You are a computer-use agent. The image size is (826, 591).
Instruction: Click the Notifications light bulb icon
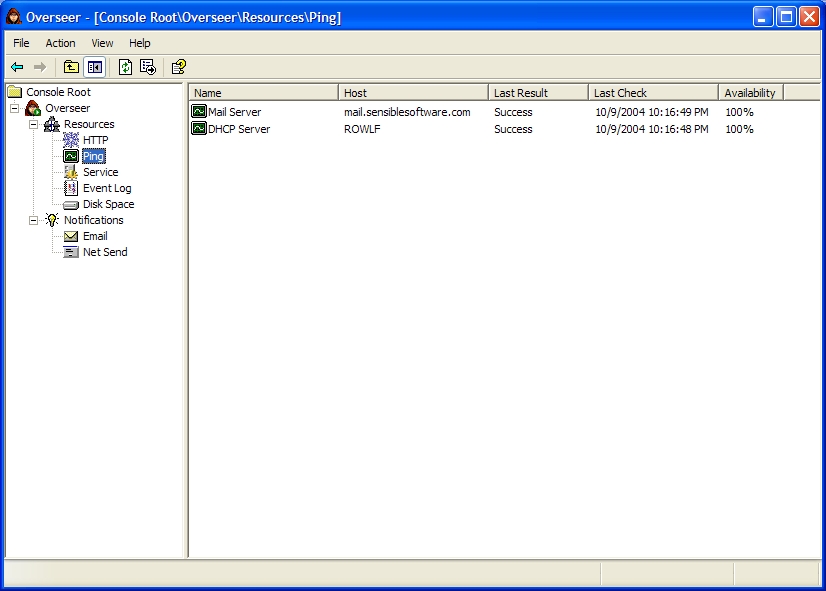click(52, 220)
